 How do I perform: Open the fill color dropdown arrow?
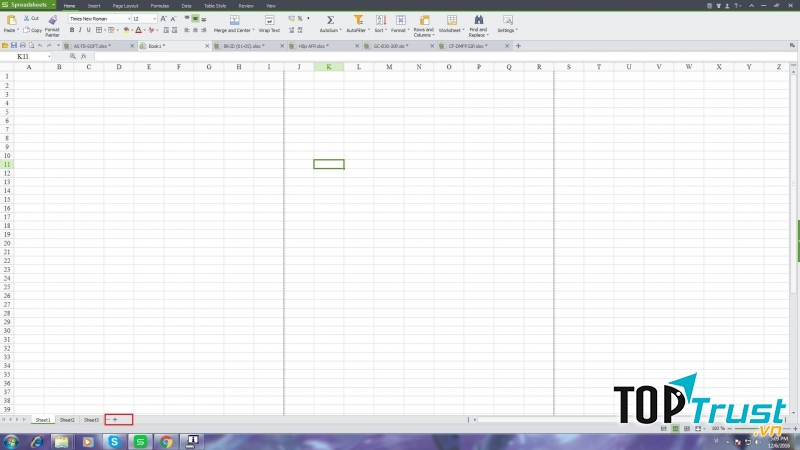(132, 30)
